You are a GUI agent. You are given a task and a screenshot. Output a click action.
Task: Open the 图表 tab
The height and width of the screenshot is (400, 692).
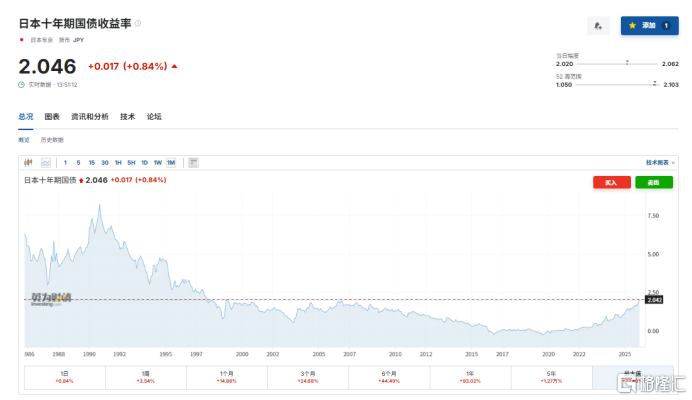click(52, 117)
